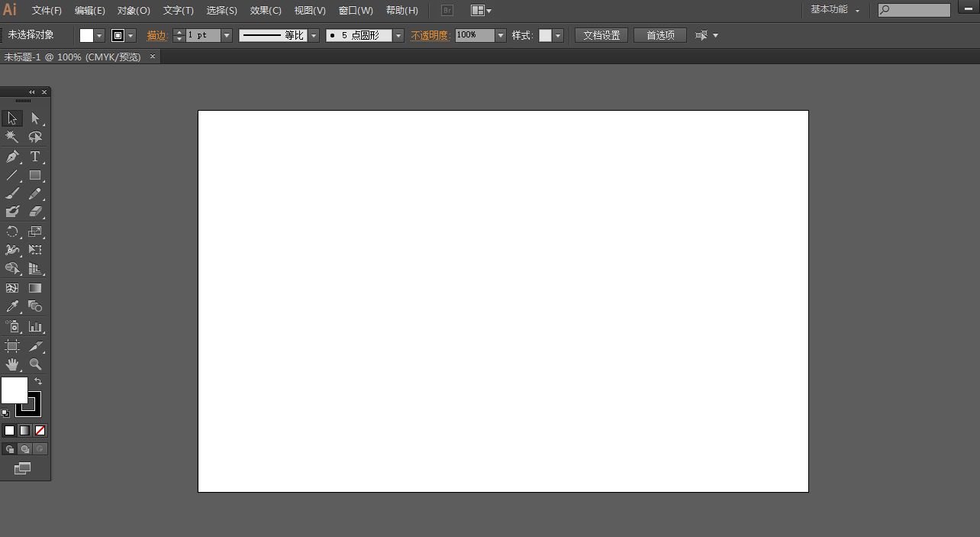Open the opacity dropdown arrow (100%)
Image resolution: width=980 pixels, height=537 pixels.
point(501,36)
